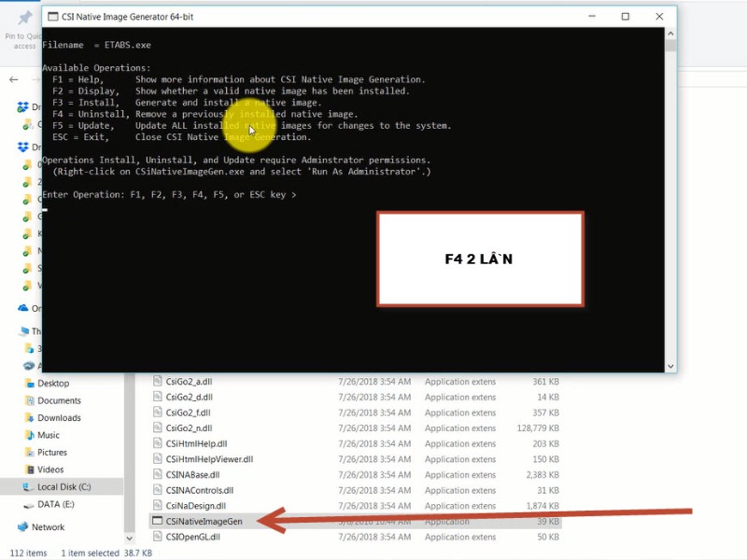Viewport: 747px width, 560px height.
Task: Select the Videos folder in sidebar
Action: pos(49,469)
